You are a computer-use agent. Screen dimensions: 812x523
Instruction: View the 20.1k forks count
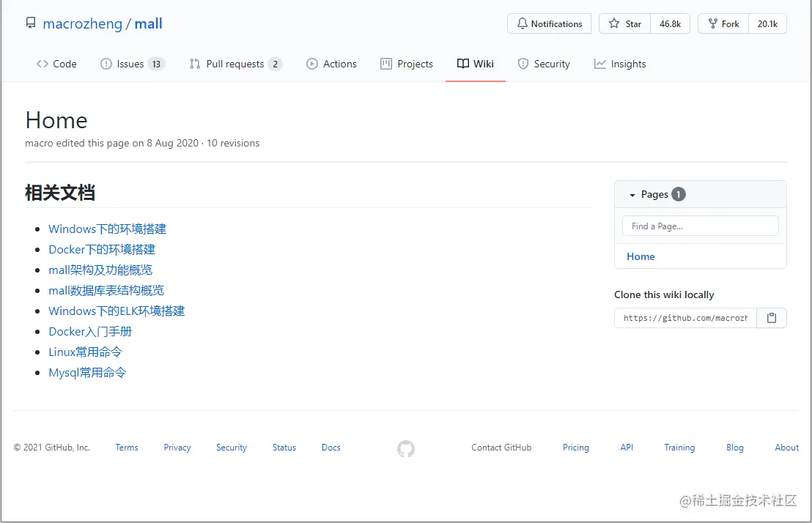tap(767, 24)
